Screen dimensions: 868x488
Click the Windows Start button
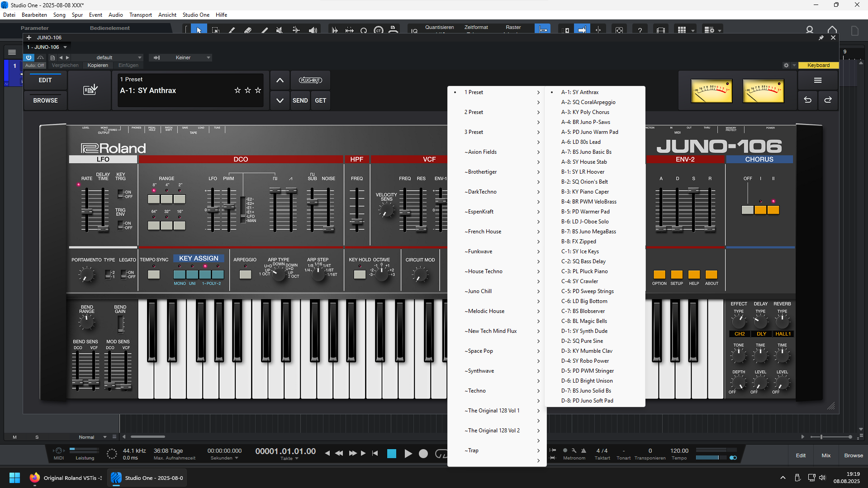(x=14, y=478)
